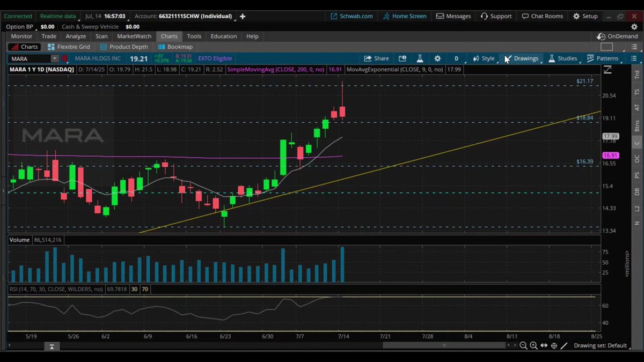Open the chart toolbar list menu icon
Screen dimensions: 644x362
pos(634,58)
